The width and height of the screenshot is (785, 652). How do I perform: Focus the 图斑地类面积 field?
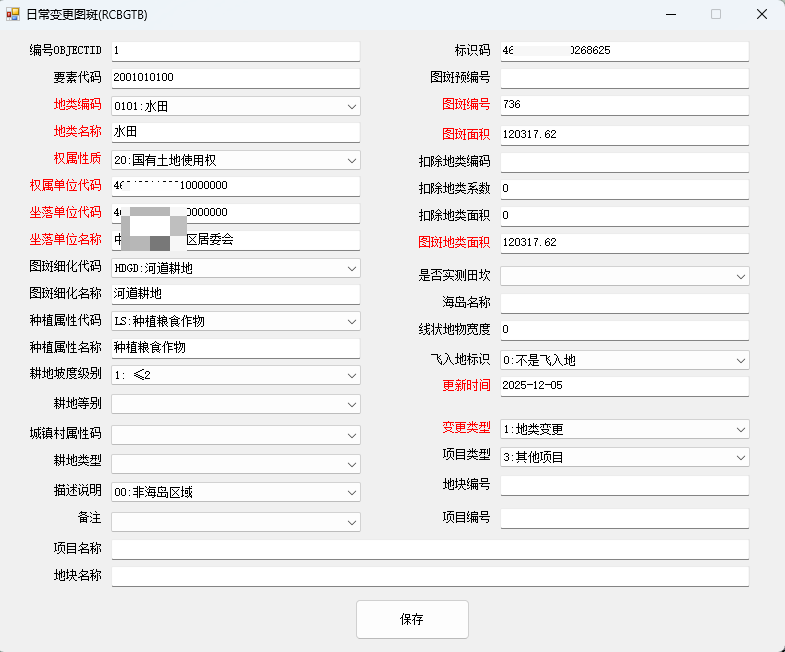(625, 243)
